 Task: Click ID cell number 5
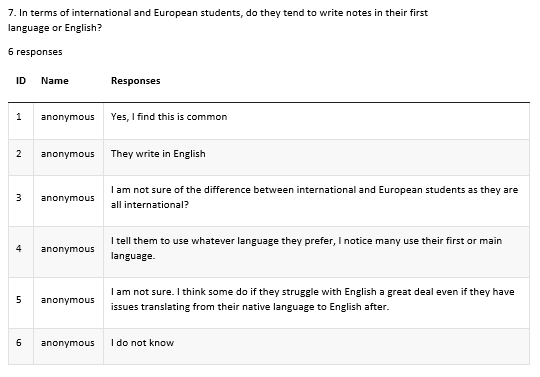tap(19, 300)
